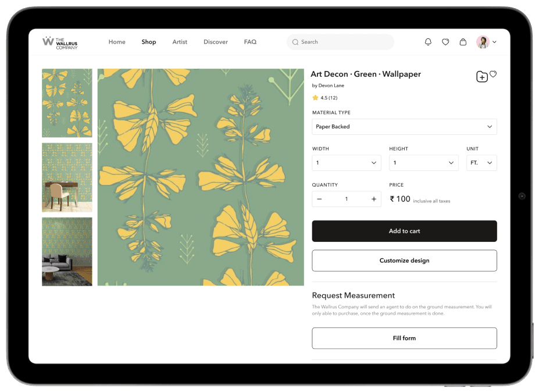Open the Unit FT. dropdown
The width and height of the screenshot is (539, 392).
481,163
